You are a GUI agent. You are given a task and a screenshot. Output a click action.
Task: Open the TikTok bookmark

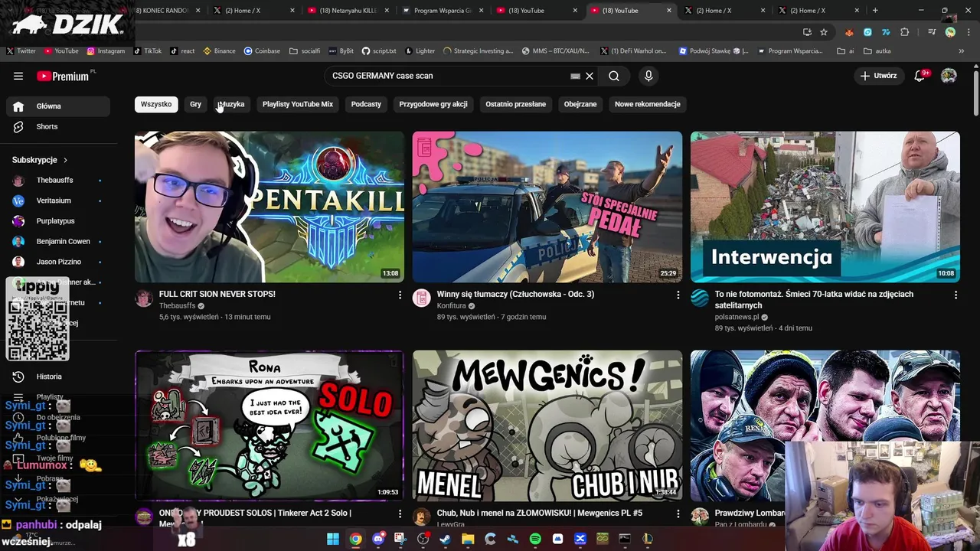pyautogui.click(x=148, y=51)
